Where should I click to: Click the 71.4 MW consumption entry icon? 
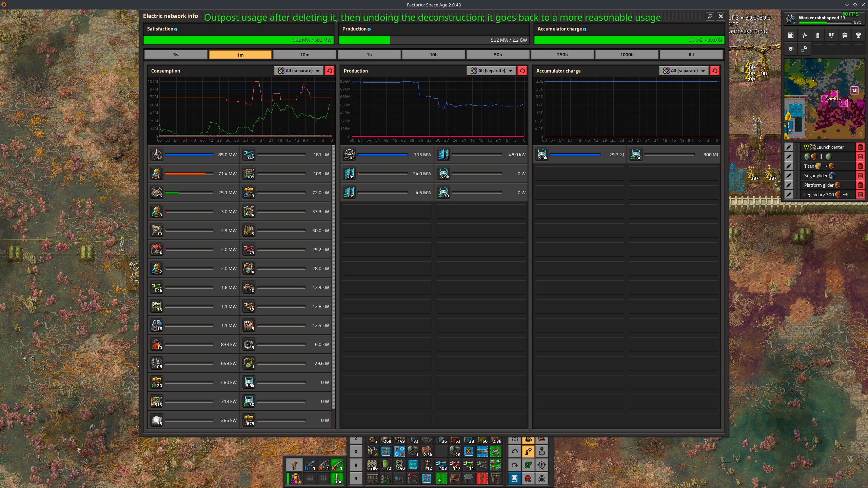[x=157, y=174]
